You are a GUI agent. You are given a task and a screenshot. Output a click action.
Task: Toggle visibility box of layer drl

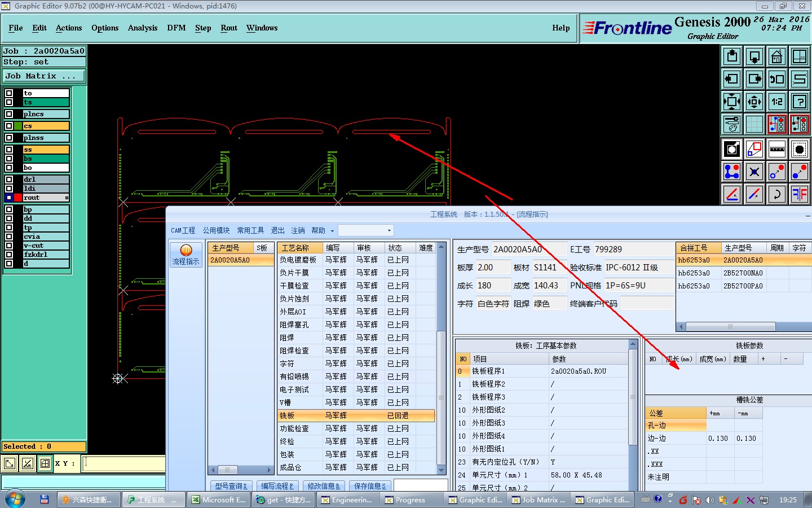[x=9, y=179]
